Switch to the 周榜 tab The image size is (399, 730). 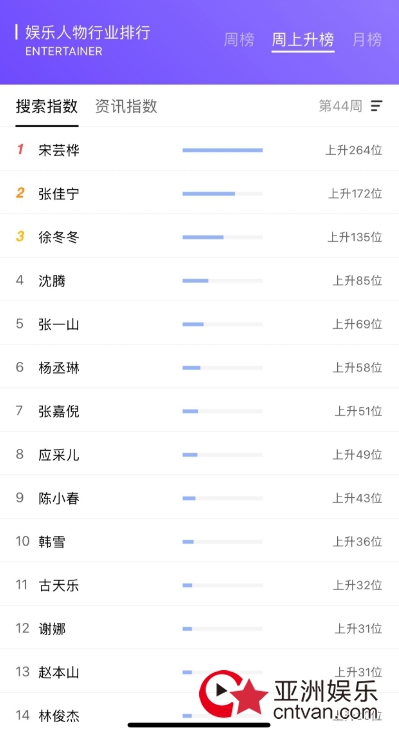[x=239, y=40]
